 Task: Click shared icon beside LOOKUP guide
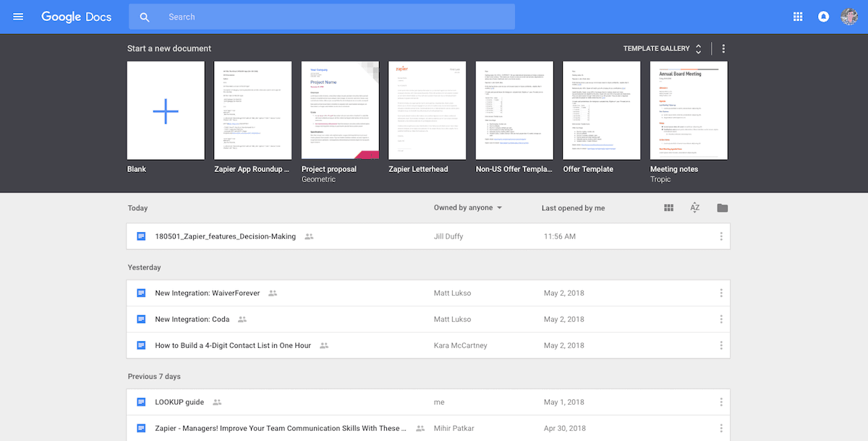[217, 402]
